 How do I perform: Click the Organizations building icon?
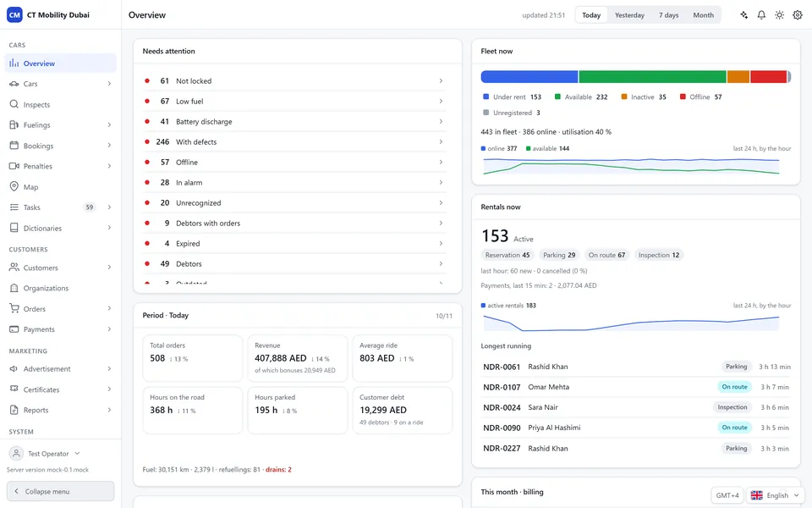[x=14, y=288]
